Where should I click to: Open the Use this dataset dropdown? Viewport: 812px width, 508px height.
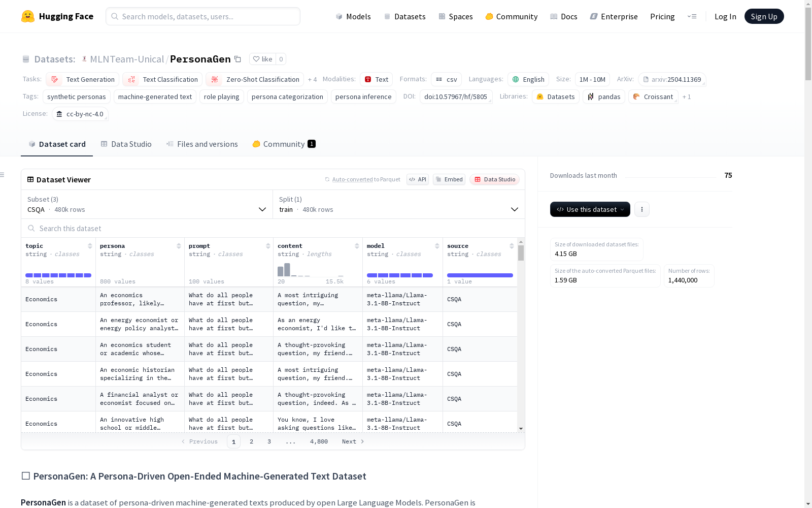tap(590, 209)
